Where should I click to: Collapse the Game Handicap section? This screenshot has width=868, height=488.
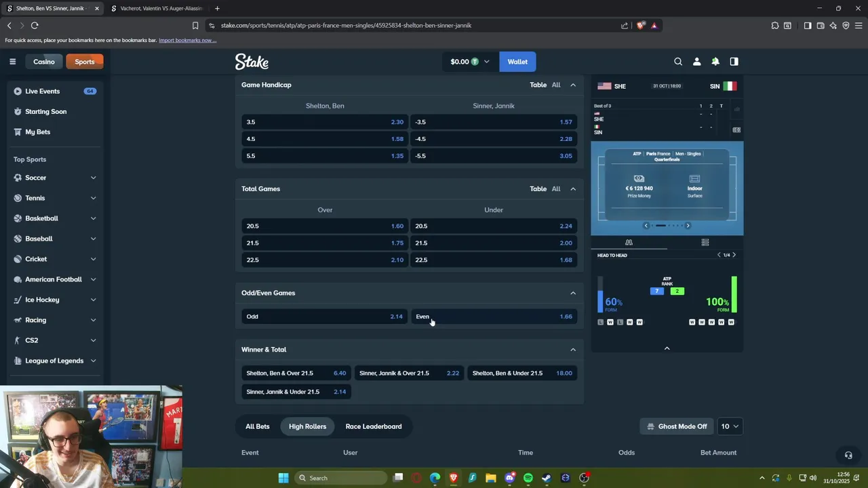pyautogui.click(x=573, y=85)
